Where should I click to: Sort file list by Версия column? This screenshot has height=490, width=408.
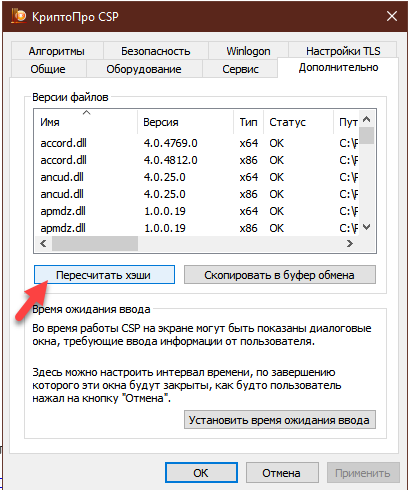[185, 122]
